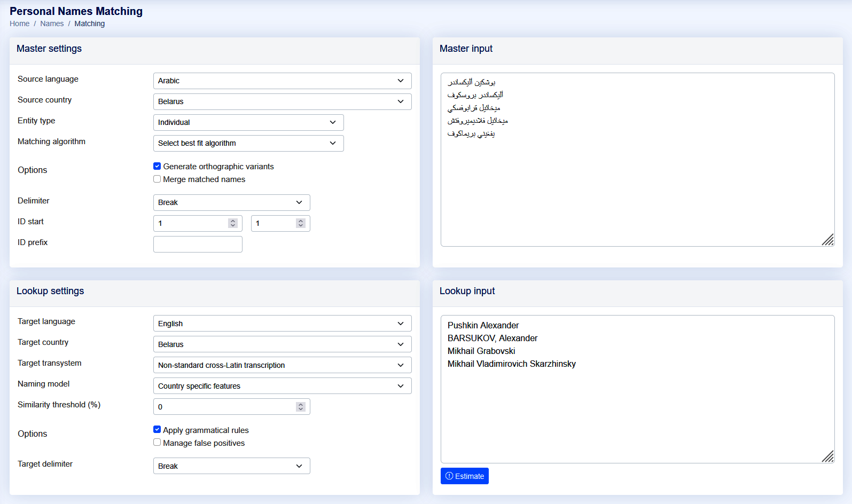852x504 pixels.
Task: Open the Delimiter dropdown in Master settings
Action: (x=231, y=202)
